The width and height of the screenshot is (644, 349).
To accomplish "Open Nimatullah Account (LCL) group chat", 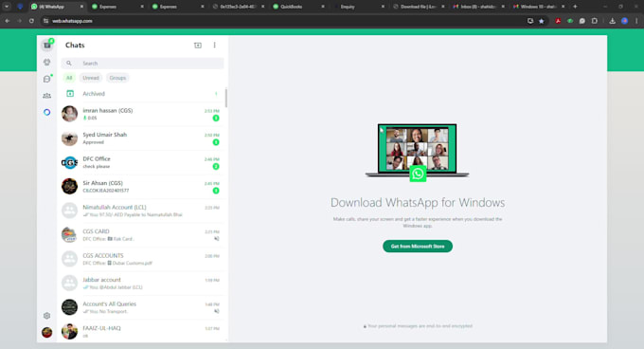I will 142,211.
